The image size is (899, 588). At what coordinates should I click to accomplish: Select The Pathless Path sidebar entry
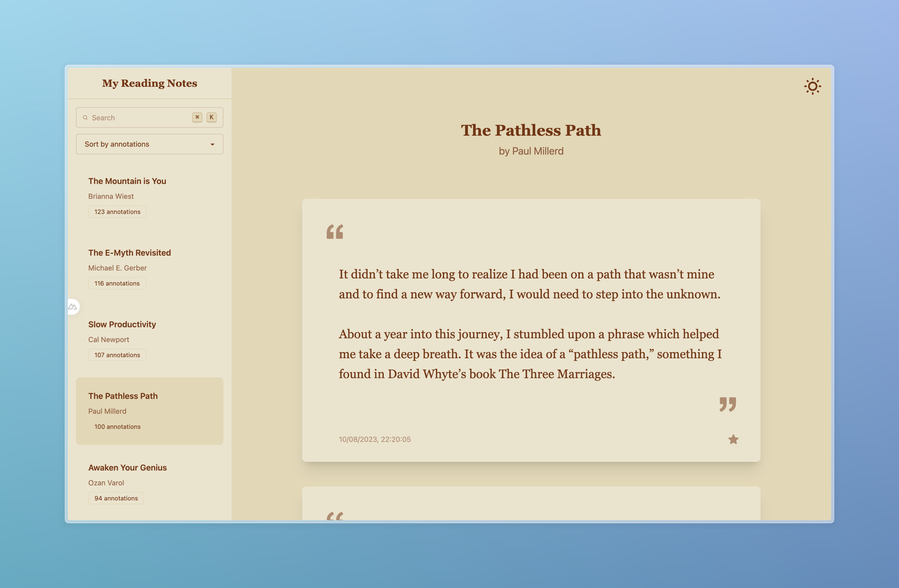pyautogui.click(x=123, y=396)
